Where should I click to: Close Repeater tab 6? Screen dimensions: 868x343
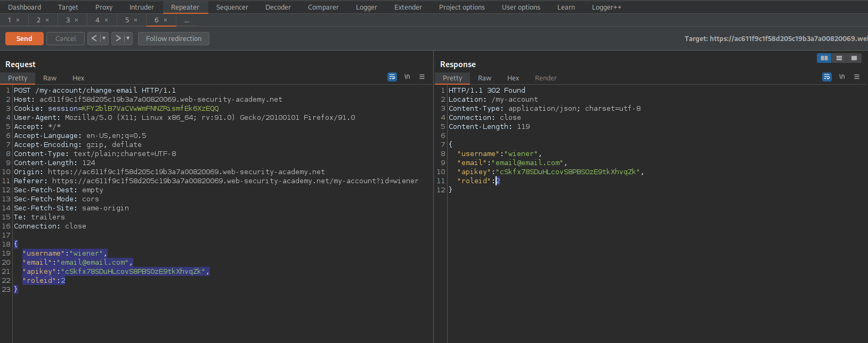(165, 20)
